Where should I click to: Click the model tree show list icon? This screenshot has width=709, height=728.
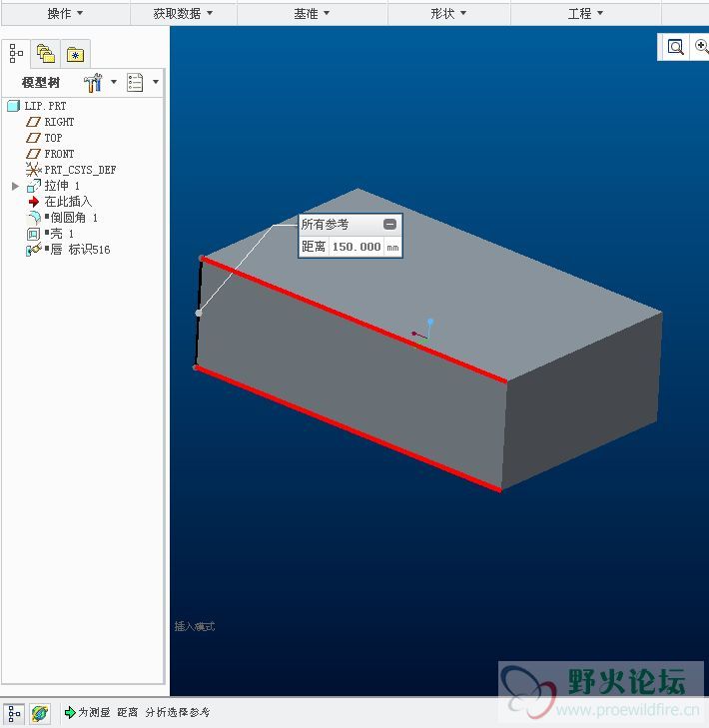pyautogui.click(x=135, y=82)
